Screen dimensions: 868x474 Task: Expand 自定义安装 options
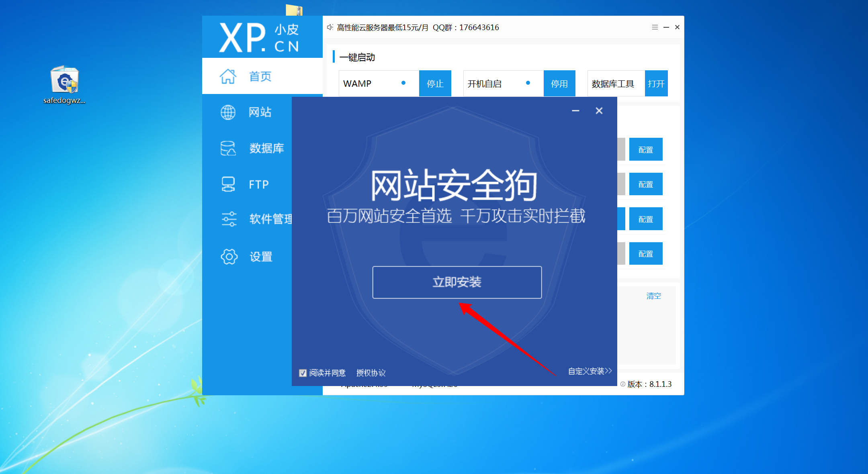pos(590,371)
